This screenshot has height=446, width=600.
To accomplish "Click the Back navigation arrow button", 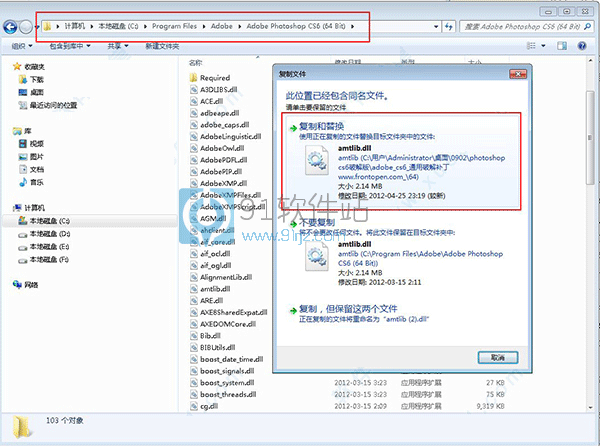I will [x=10, y=24].
